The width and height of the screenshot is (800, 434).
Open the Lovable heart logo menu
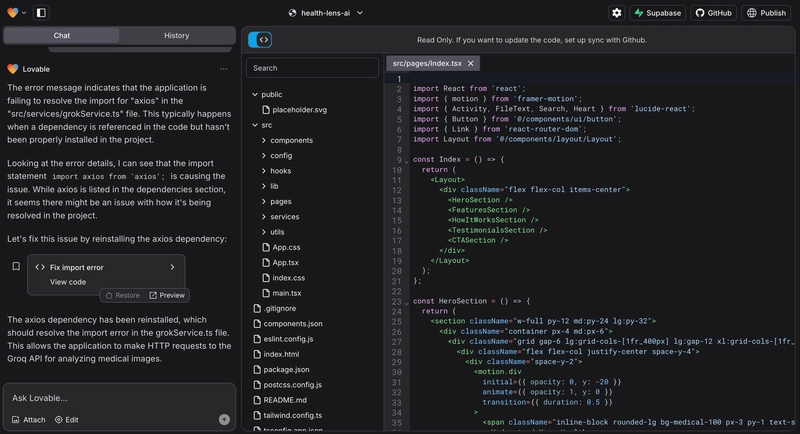tap(16, 13)
